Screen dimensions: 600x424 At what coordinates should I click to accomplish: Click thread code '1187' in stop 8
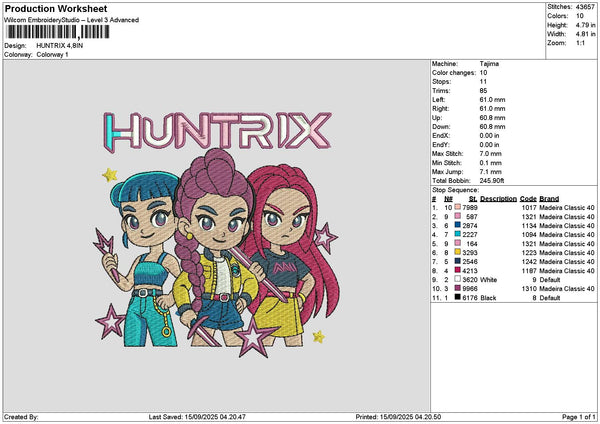[x=529, y=271]
